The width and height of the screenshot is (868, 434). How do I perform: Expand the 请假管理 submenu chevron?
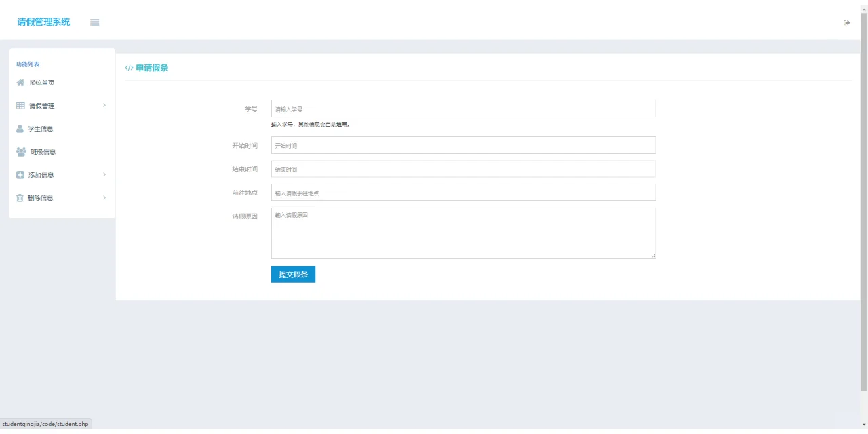[104, 105]
